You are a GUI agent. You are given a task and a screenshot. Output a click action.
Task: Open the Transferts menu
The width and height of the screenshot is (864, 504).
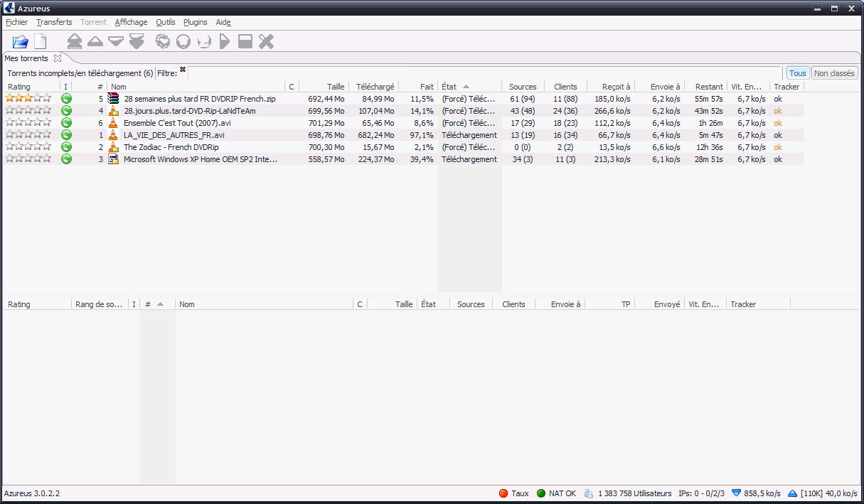54,22
